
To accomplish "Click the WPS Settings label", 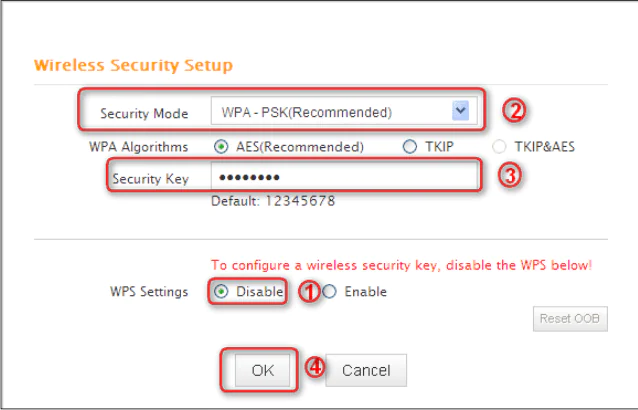I will [149, 292].
